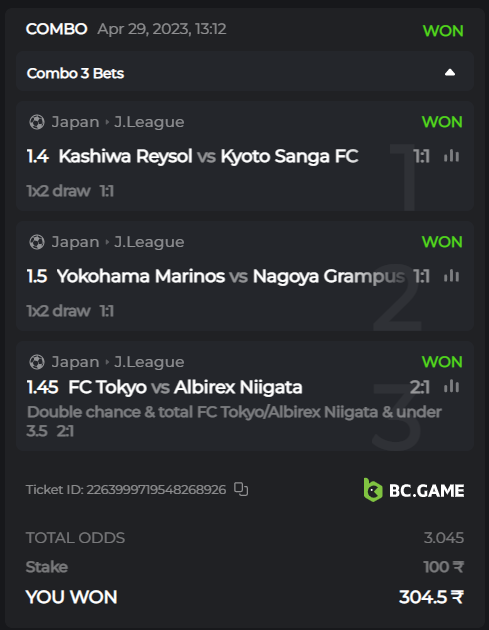Click soccer ball icon in first bet
The width and height of the screenshot is (489, 630).
tap(37, 122)
